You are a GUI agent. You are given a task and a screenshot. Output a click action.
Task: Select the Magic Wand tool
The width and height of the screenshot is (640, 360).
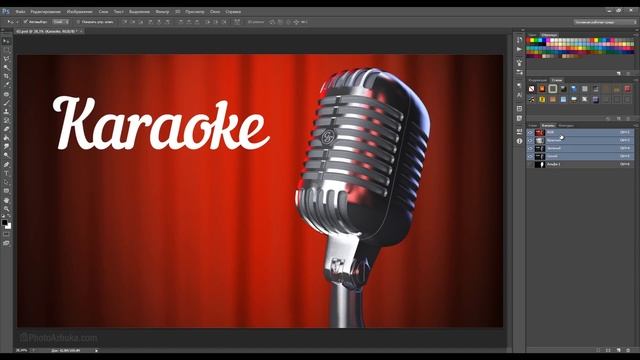click(x=6, y=67)
